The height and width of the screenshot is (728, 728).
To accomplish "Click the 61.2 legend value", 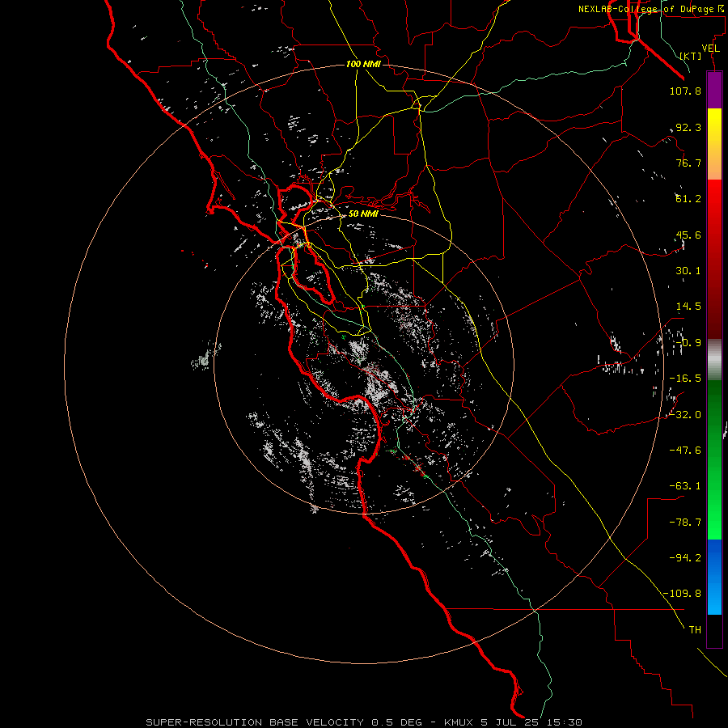I will [688, 199].
